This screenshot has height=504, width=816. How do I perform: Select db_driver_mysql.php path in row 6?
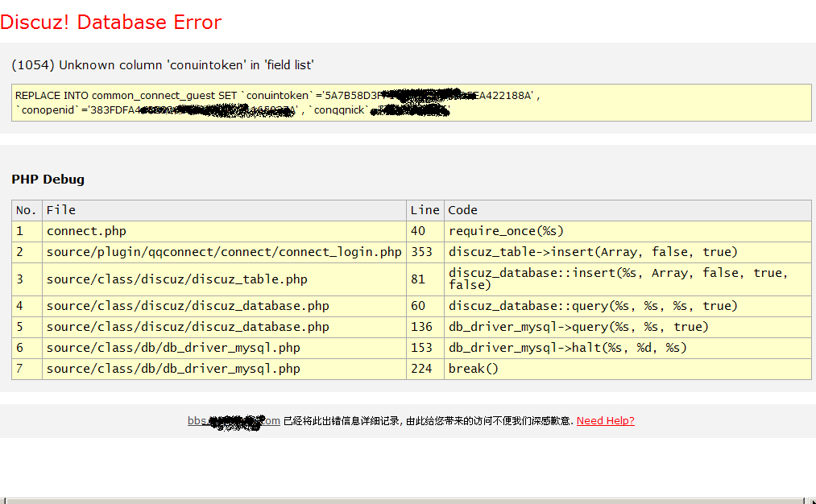click(x=224, y=348)
